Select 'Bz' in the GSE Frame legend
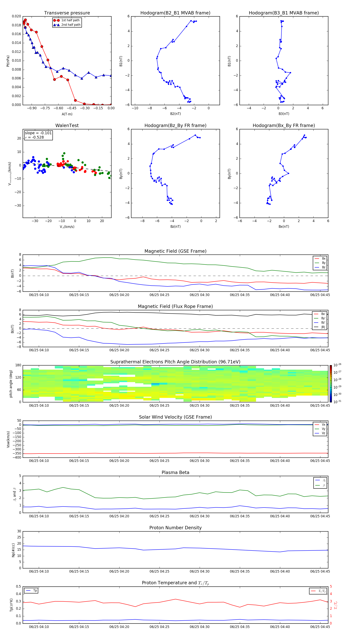 pos(320,267)
